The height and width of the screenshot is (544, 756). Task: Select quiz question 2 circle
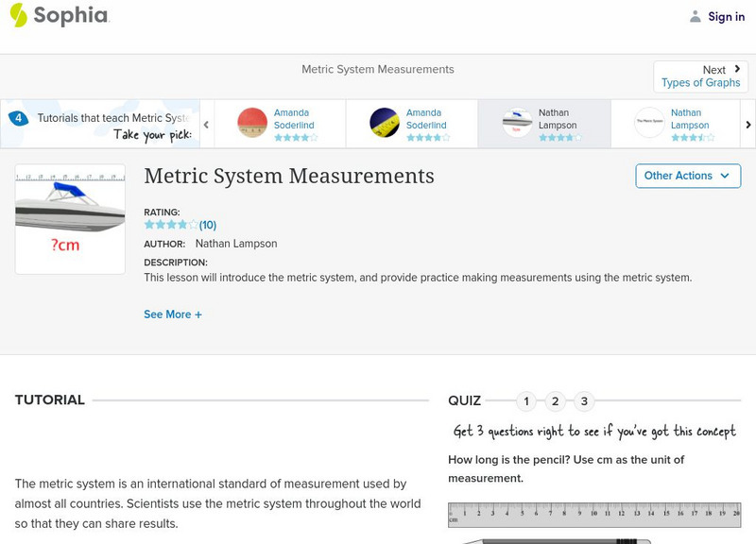coord(556,401)
